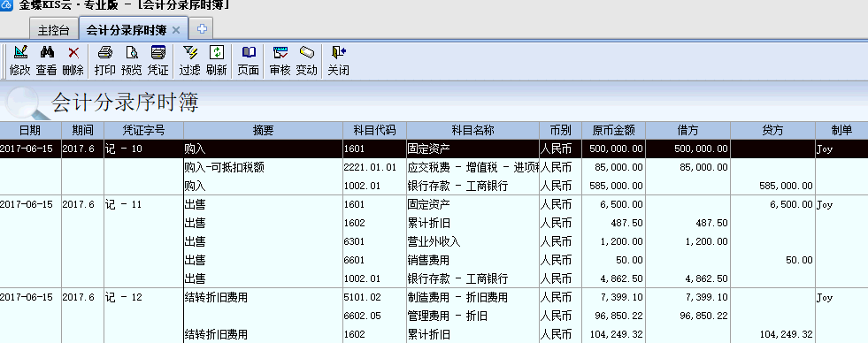Select the 会计分录序时簿 tab
Viewport: 868px width, 343px height.
point(127,30)
